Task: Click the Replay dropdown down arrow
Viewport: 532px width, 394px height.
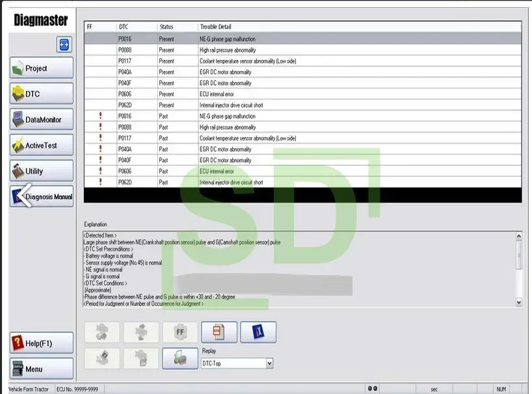Action: 269,363
